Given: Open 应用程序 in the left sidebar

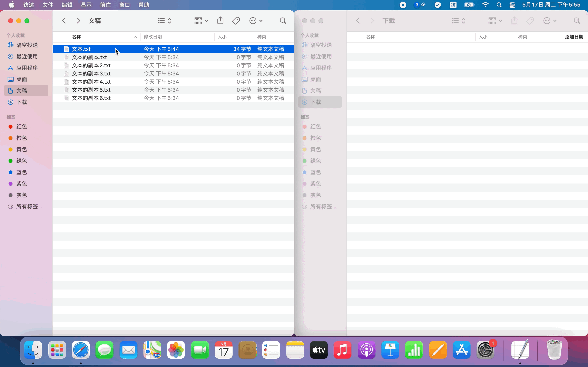Looking at the screenshot, I should click(27, 68).
